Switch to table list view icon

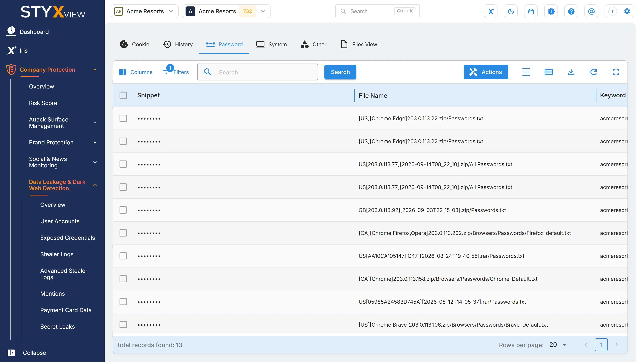tap(548, 72)
